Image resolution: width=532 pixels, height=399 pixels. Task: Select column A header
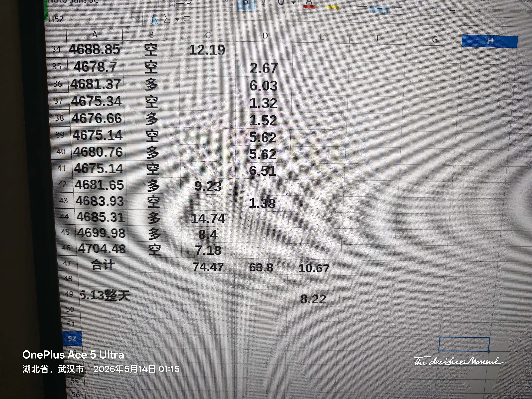tap(95, 34)
